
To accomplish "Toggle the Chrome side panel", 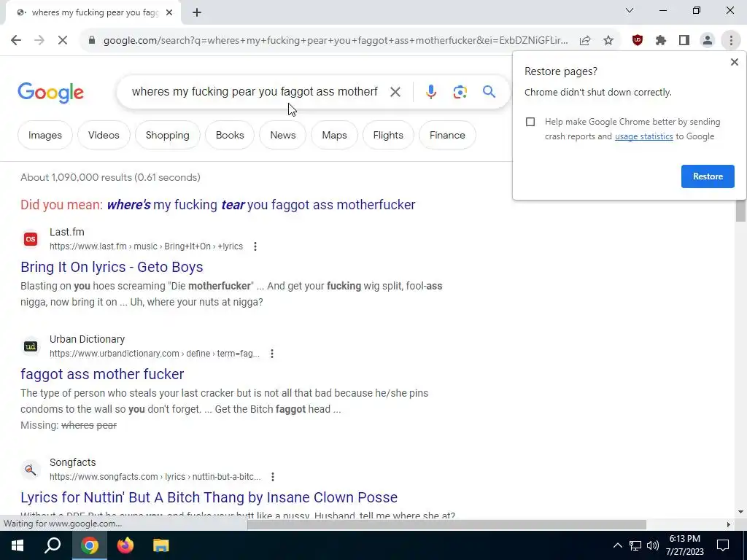I will 684,41.
